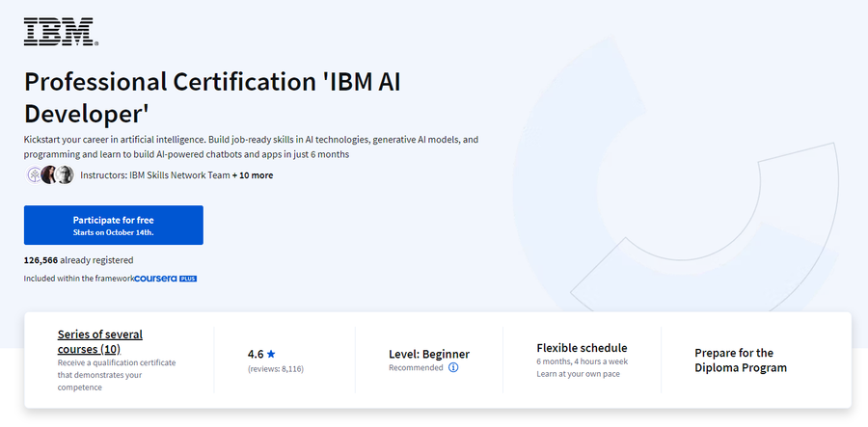Open the Coursera Plus logo link
This screenshot has width=868, height=427.
point(166,279)
